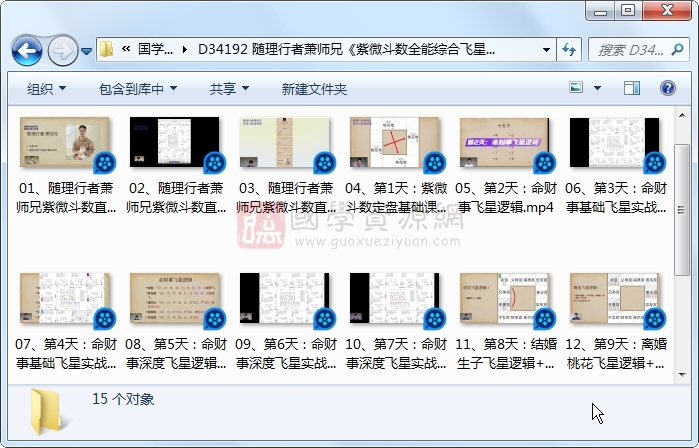Select thumbnail of 12、第9天 video
Image resolution: width=699 pixels, height=448 pixels.
614,298
